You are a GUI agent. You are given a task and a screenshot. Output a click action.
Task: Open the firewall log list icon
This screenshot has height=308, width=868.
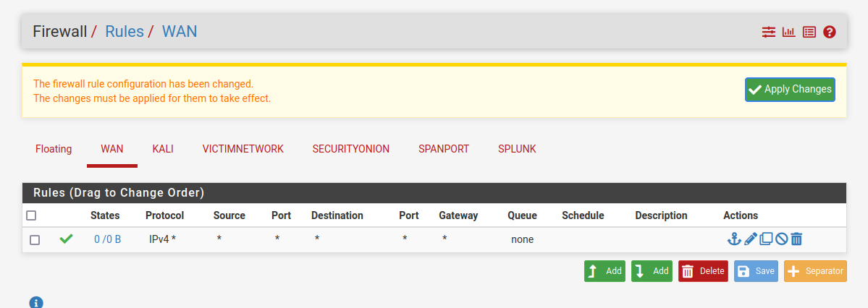click(x=809, y=32)
